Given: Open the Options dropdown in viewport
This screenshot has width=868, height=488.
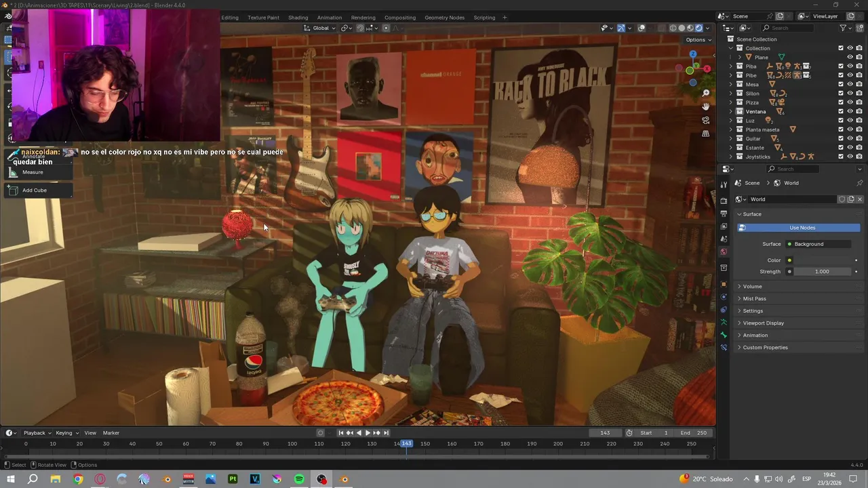Looking at the screenshot, I should (x=698, y=39).
